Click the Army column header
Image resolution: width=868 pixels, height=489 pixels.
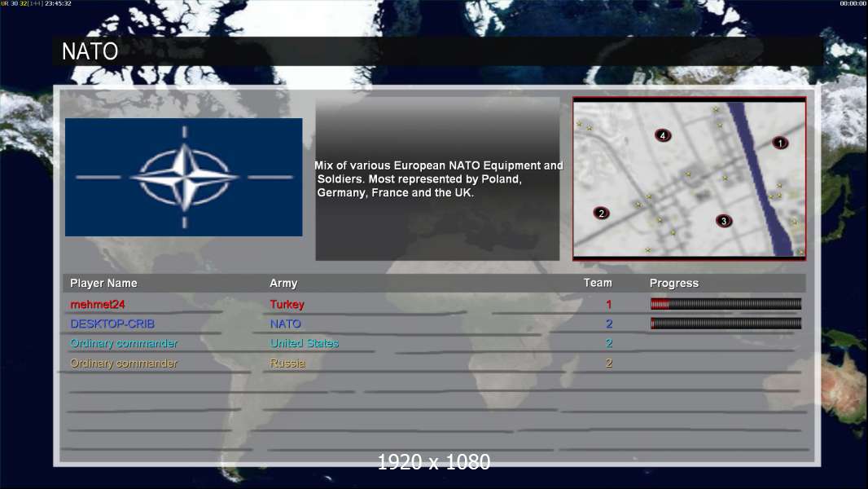[x=283, y=283]
